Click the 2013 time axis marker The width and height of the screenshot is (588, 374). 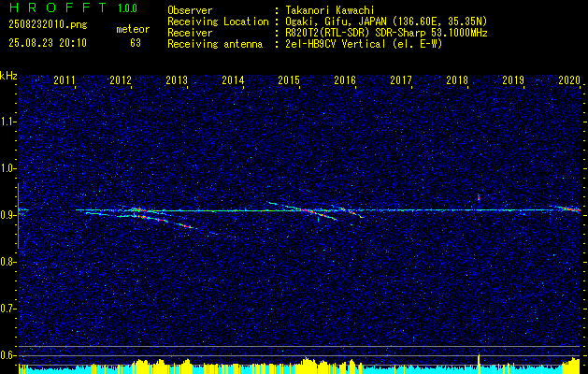click(x=177, y=79)
